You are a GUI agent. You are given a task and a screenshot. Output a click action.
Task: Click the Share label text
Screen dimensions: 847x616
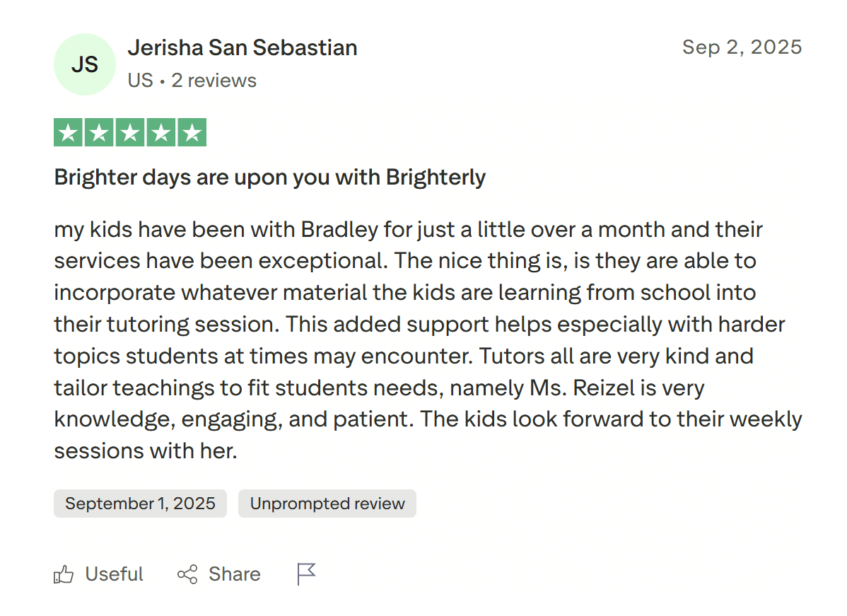click(234, 574)
